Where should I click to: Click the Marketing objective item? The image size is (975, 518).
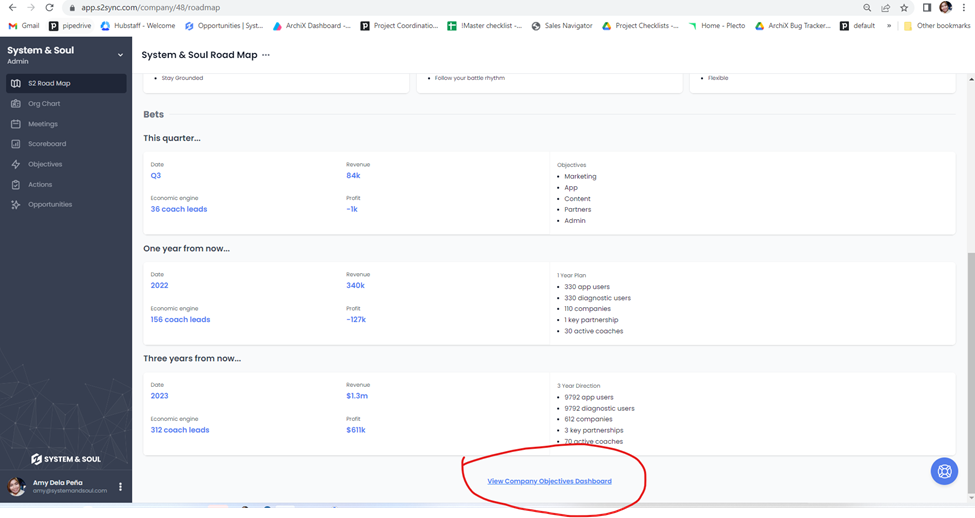[580, 177]
